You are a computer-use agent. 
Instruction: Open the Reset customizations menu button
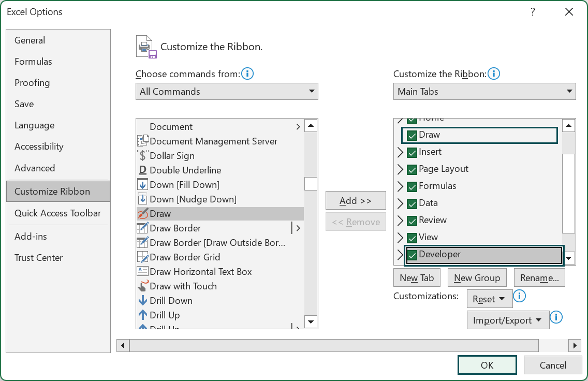coord(489,299)
